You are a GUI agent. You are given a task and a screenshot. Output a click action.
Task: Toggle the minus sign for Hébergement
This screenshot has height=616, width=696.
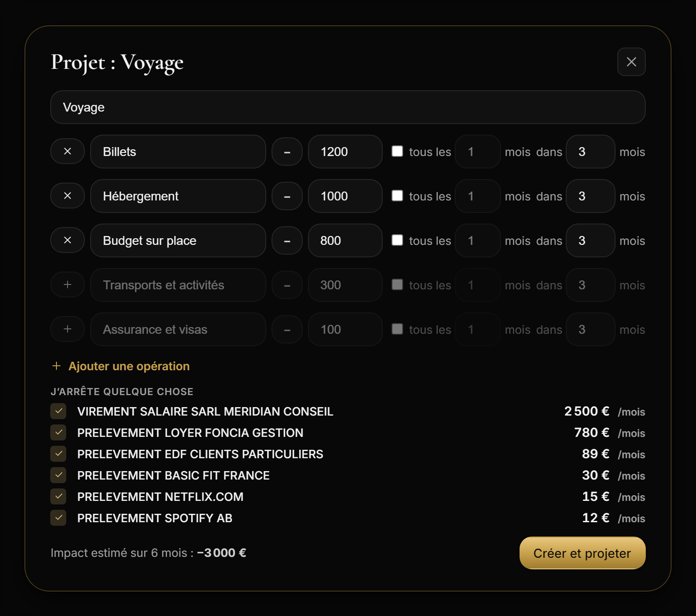coord(287,196)
